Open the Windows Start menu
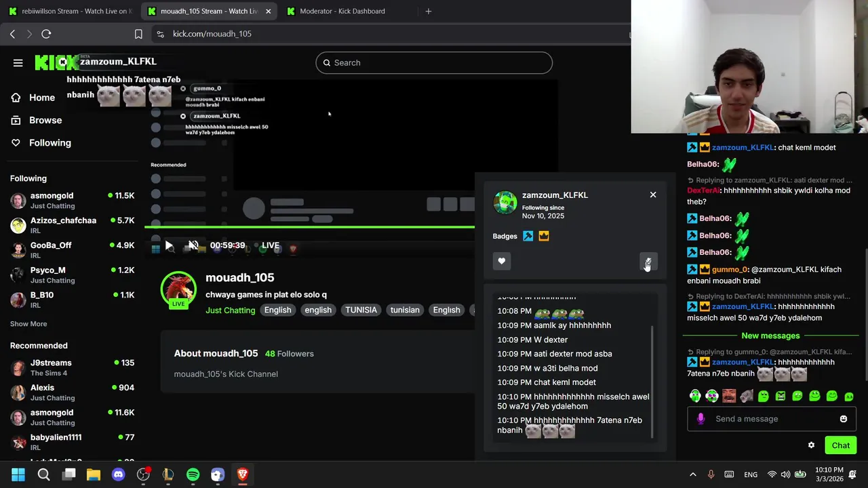 coord(18,474)
